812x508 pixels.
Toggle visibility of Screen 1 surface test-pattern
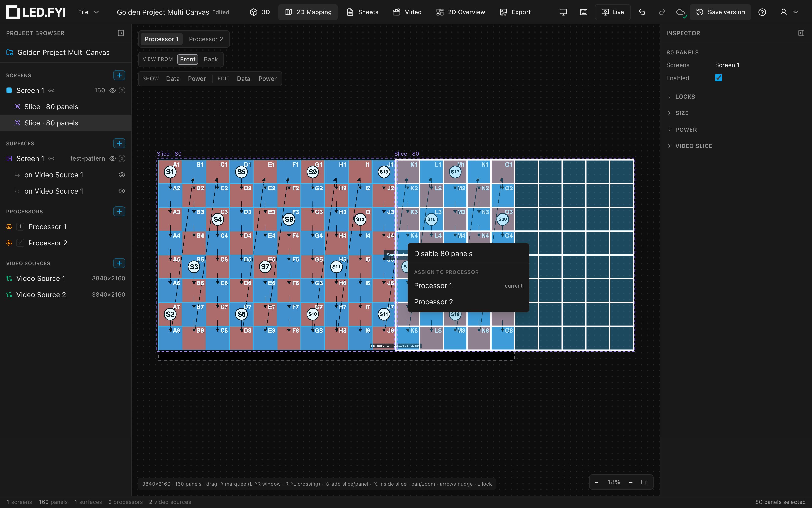[113, 158]
